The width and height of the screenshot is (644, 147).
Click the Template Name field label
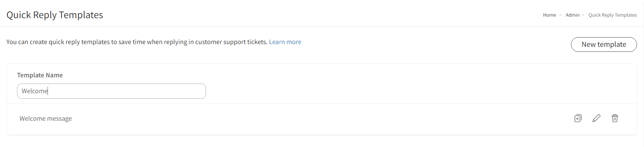tap(40, 75)
